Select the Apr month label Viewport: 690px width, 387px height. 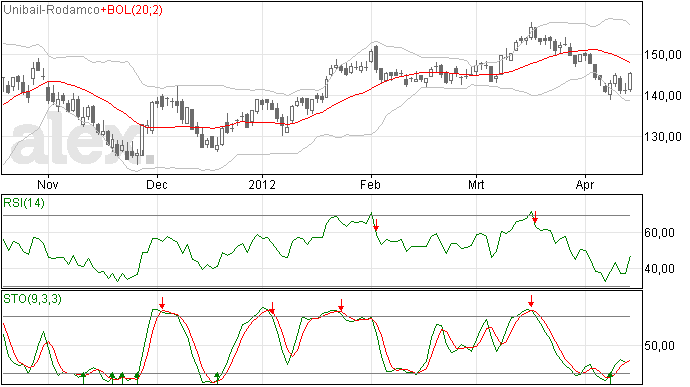pyautogui.click(x=585, y=184)
